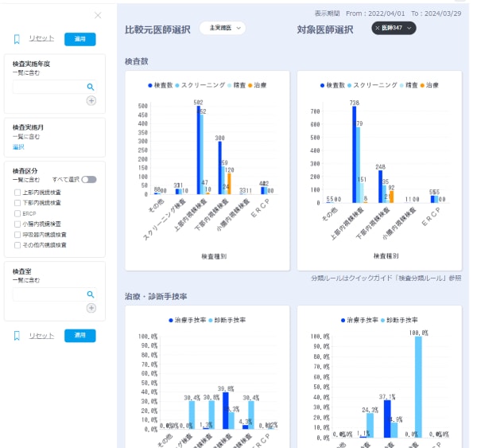Remove 医師347 via its x icon

(x=377, y=28)
